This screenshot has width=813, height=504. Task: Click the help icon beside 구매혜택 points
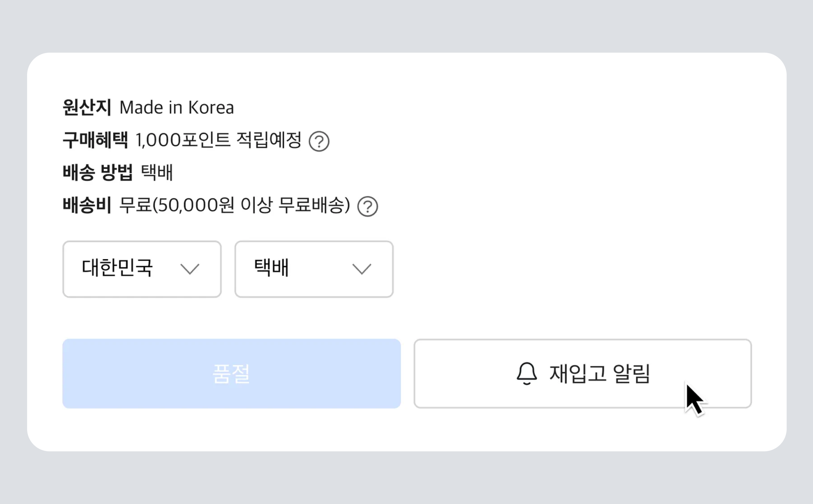point(319,141)
